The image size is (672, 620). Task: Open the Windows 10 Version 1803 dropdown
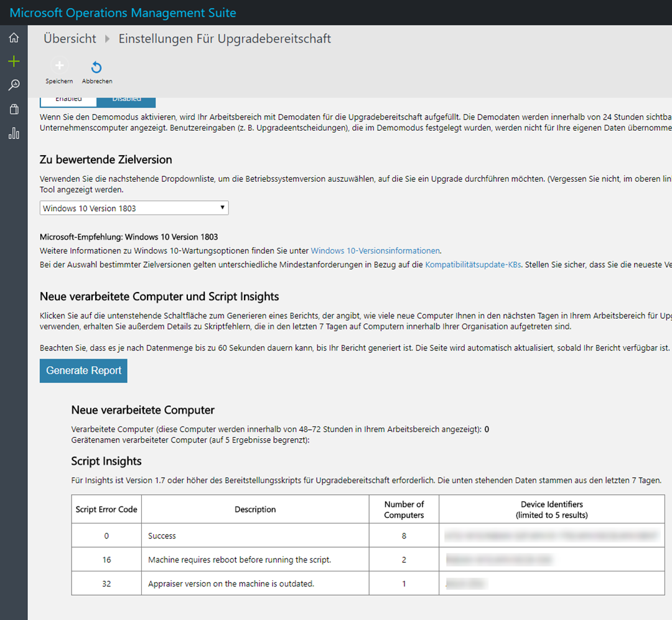click(x=134, y=208)
